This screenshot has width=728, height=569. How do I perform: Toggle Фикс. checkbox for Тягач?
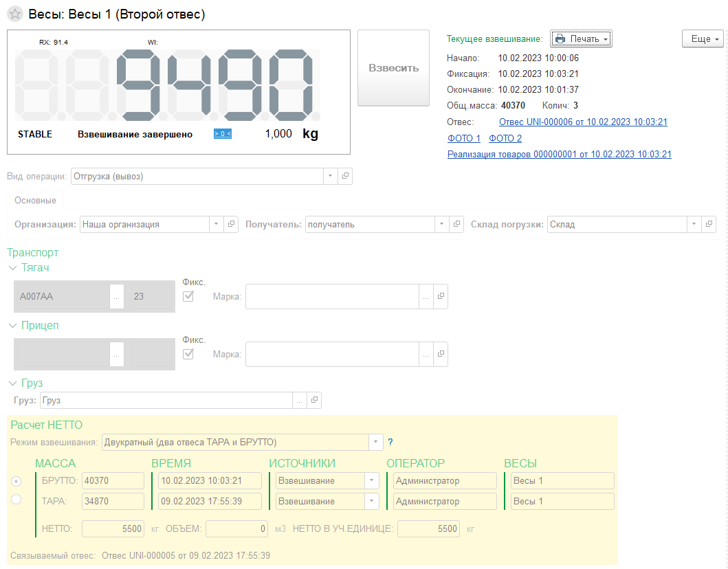pyautogui.click(x=188, y=296)
